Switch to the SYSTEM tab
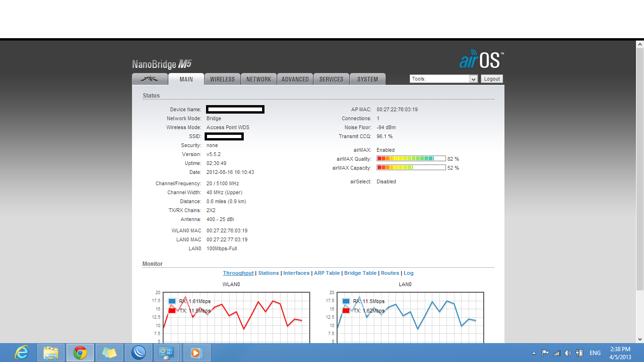 (x=368, y=79)
